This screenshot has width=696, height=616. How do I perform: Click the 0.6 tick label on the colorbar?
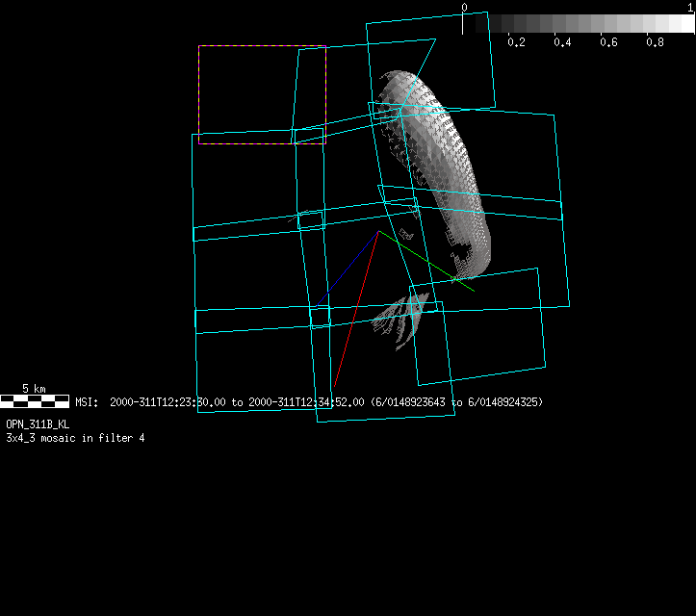[608, 42]
